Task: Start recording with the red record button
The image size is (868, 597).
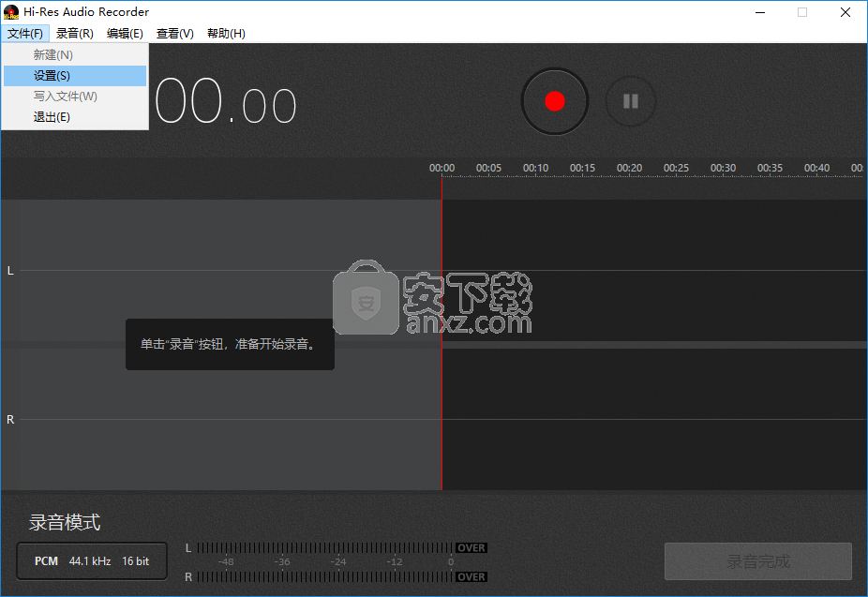Action: point(555,101)
